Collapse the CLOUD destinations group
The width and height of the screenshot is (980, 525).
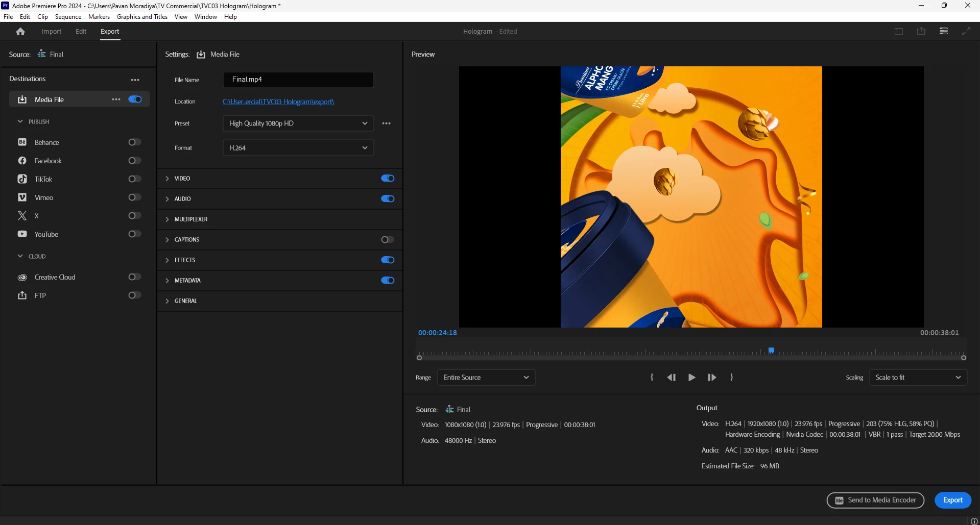point(20,256)
